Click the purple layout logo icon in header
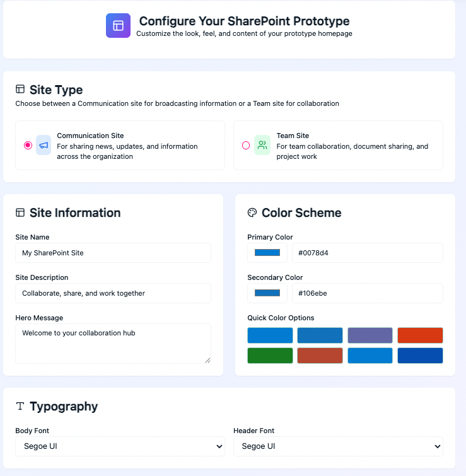This screenshot has width=466, height=476. click(x=118, y=26)
